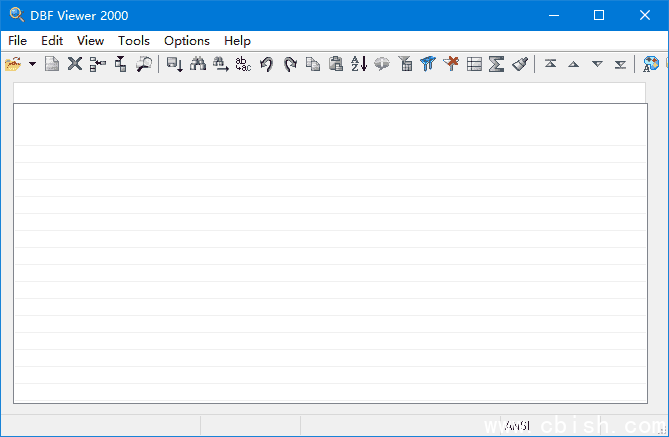This screenshot has height=437, width=669.
Task: Click the magnifier preview icon
Action: pyautogui.click(x=144, y=64)
